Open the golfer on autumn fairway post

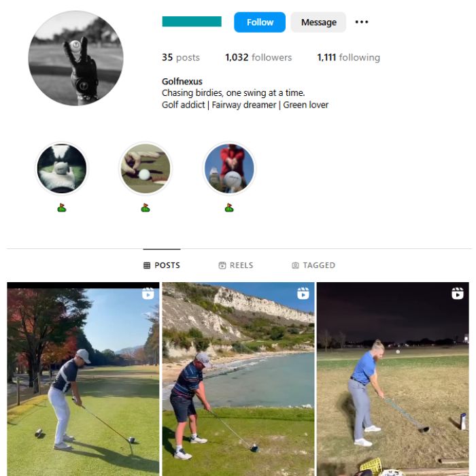(83, 379)
